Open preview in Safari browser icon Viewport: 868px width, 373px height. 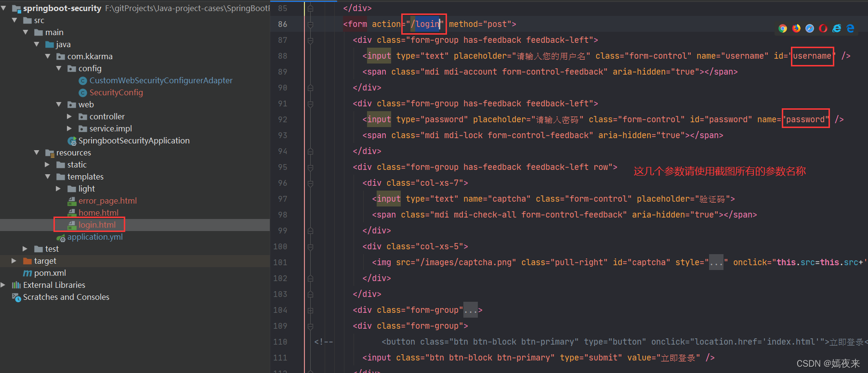pyautogui.click(x=810, y=28)
